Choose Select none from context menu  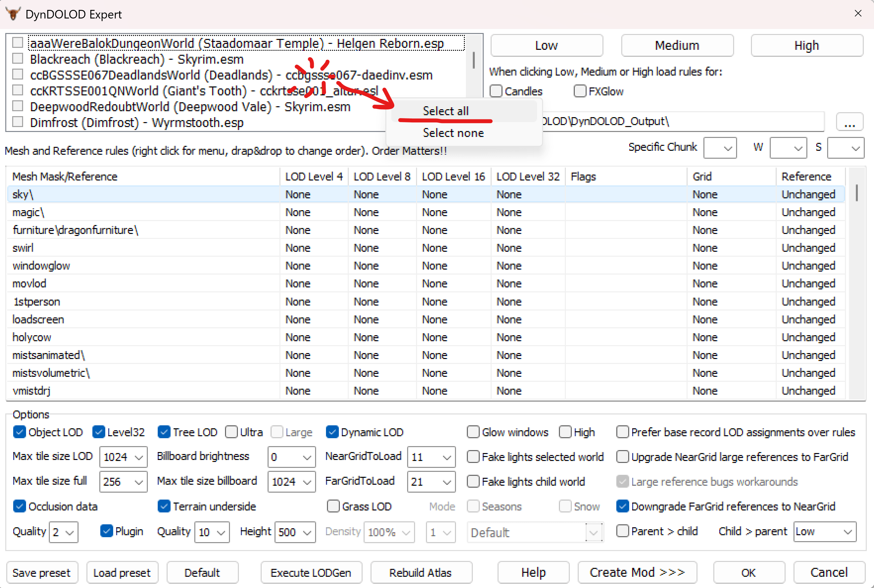[453, 133]
